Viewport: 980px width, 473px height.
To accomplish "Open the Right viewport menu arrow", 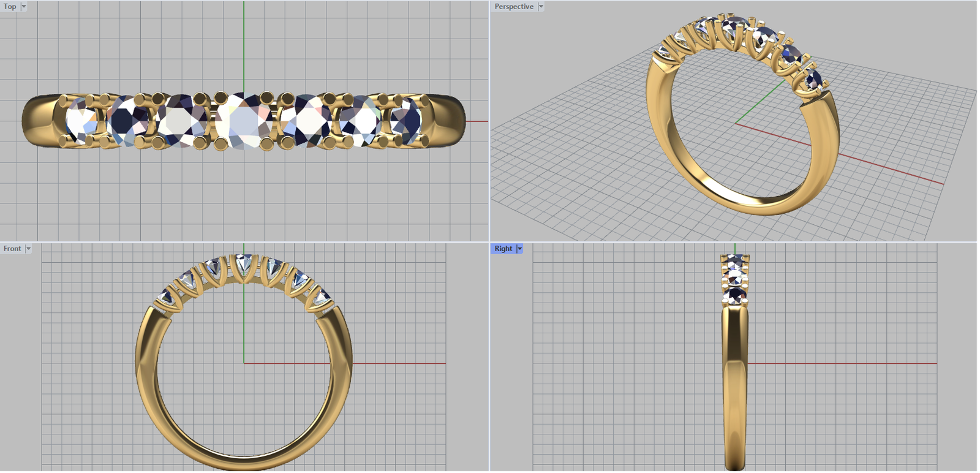I will pos(519,249).
